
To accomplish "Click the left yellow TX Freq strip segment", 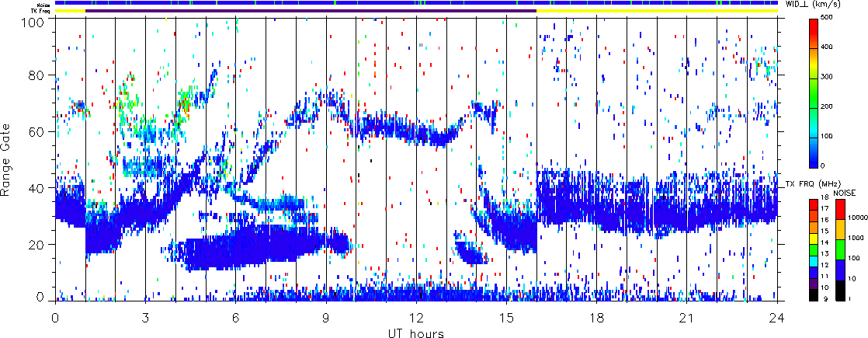I will pos(71,11).
